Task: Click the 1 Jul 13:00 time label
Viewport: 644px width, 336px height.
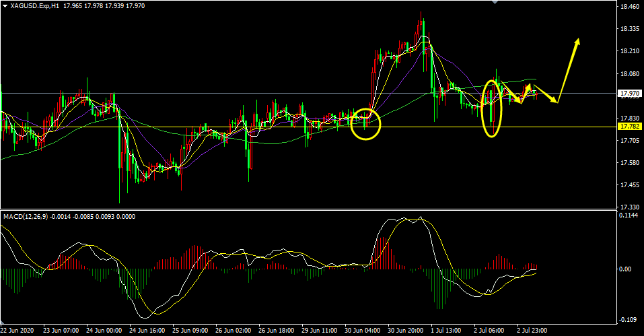Action: coord(446,330)
